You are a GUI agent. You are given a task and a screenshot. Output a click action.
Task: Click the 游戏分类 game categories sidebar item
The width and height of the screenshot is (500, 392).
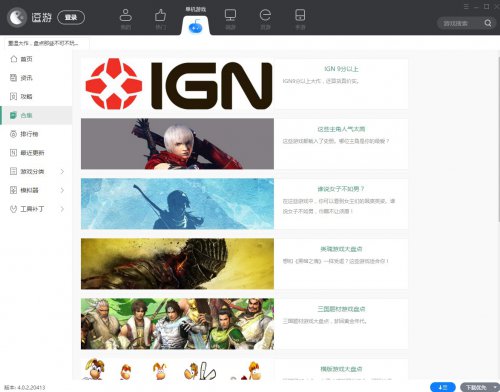pos(36,171)
